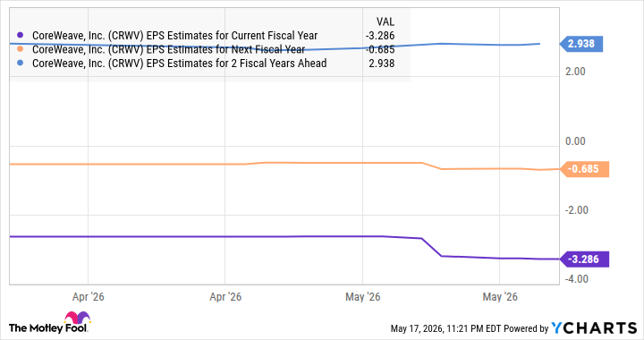Click the purple -3.286 value flag
Screen dimensions: 644x340
pyautogui.click(x=585, y=259)
